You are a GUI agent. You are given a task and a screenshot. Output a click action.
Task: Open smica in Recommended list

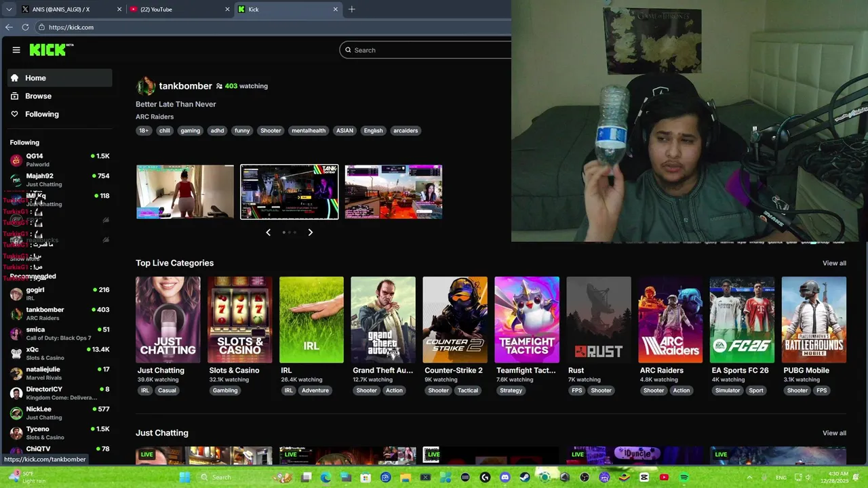[x=60, y=333]
